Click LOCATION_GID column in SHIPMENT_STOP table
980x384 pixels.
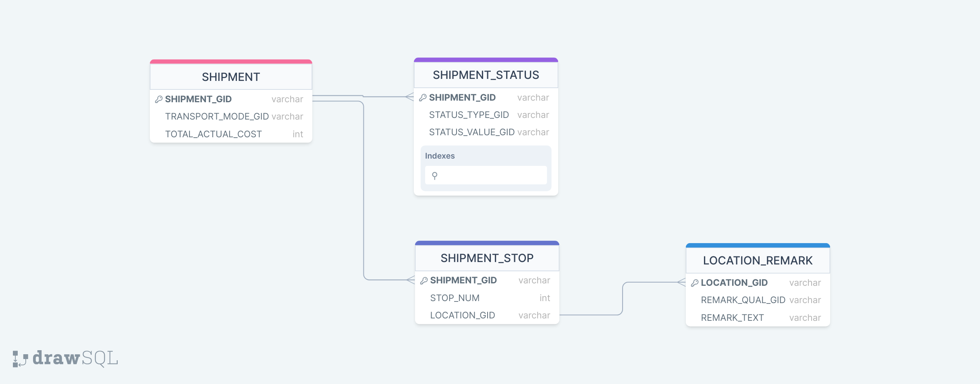[463, 315]
